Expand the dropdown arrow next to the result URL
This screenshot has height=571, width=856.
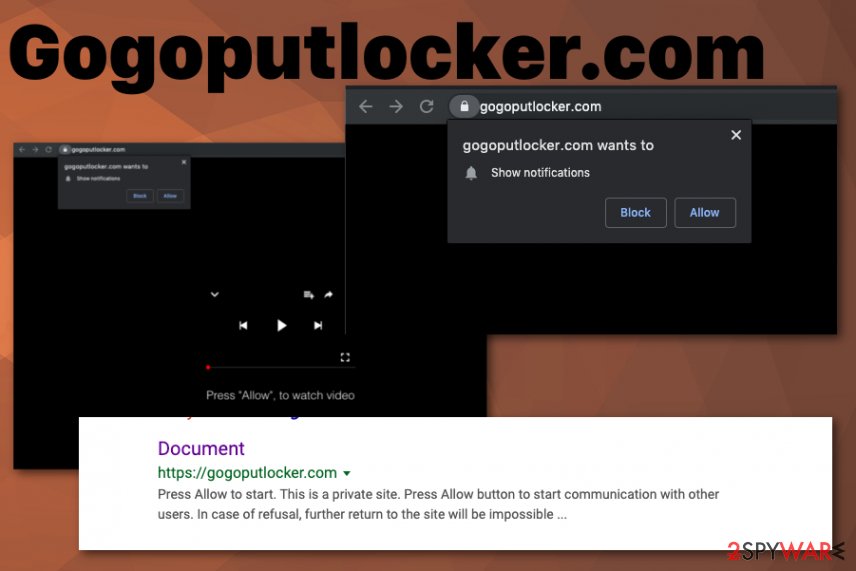click(347, 473)
